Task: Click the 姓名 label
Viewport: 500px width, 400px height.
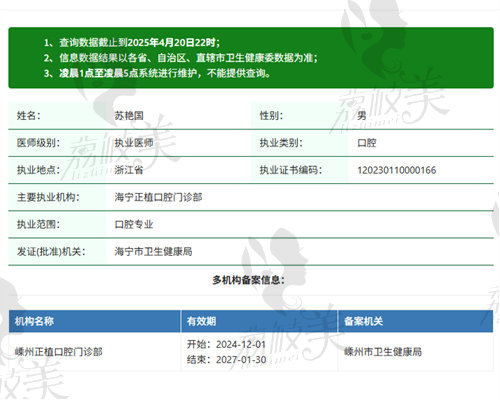Action: [28, 116]
